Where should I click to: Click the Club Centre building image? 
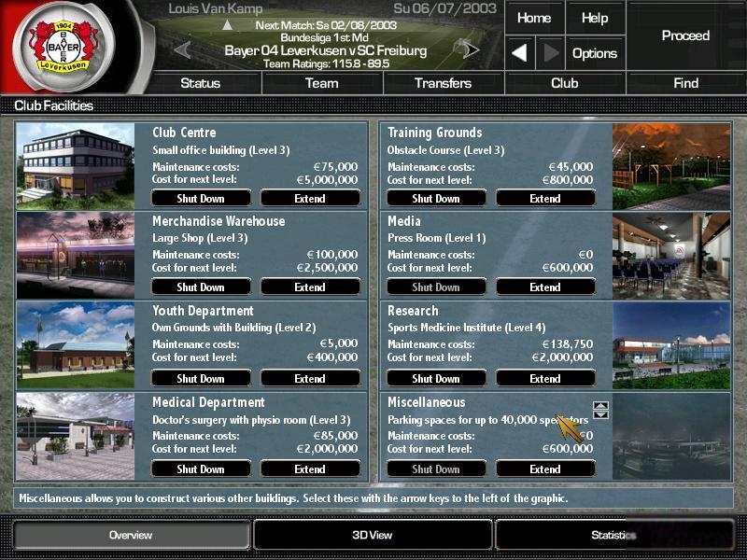coord(76,166)
